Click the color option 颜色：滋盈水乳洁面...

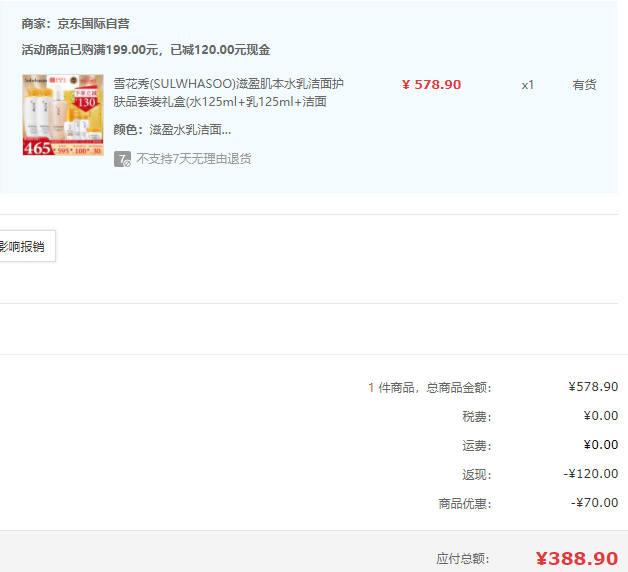click(172, 130)
